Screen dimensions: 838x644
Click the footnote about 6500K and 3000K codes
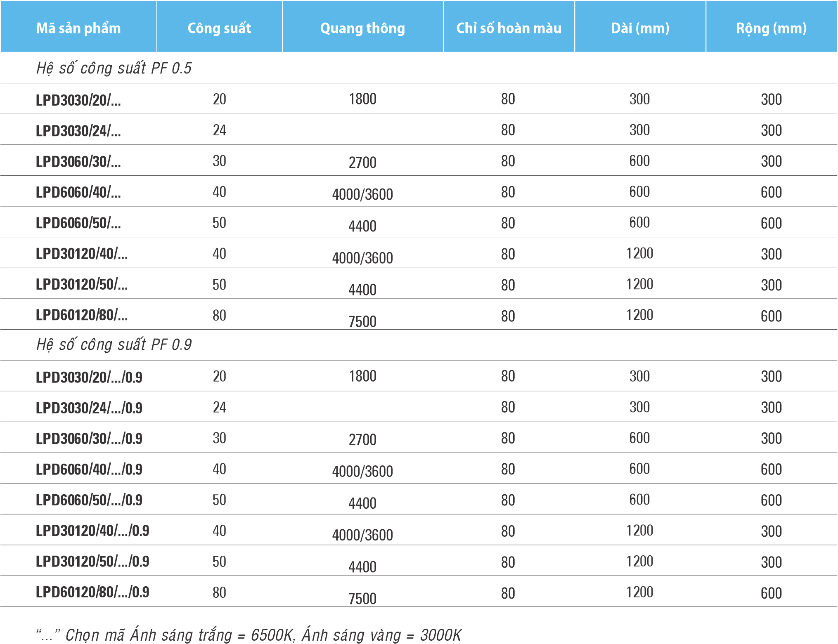point(249,635)
